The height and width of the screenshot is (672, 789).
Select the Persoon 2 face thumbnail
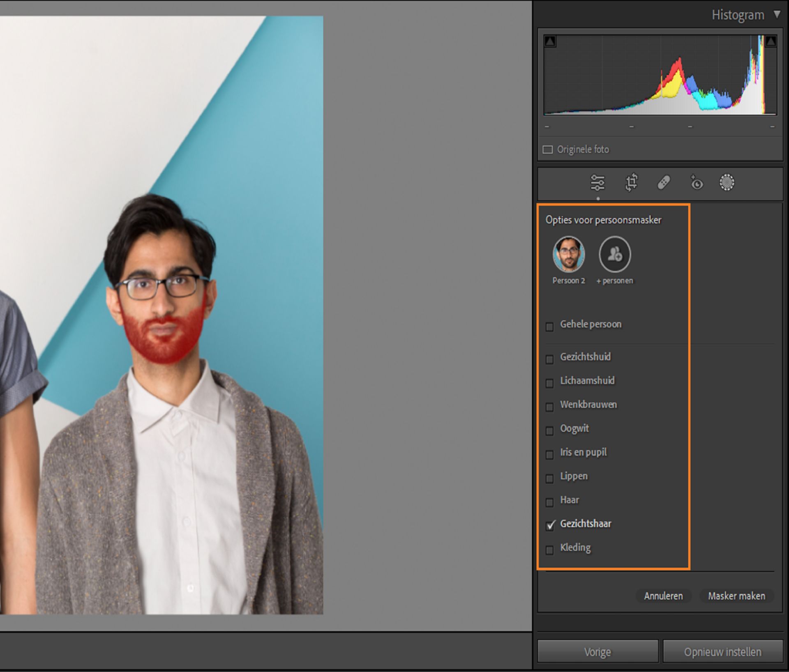click(x=568, y=254)
